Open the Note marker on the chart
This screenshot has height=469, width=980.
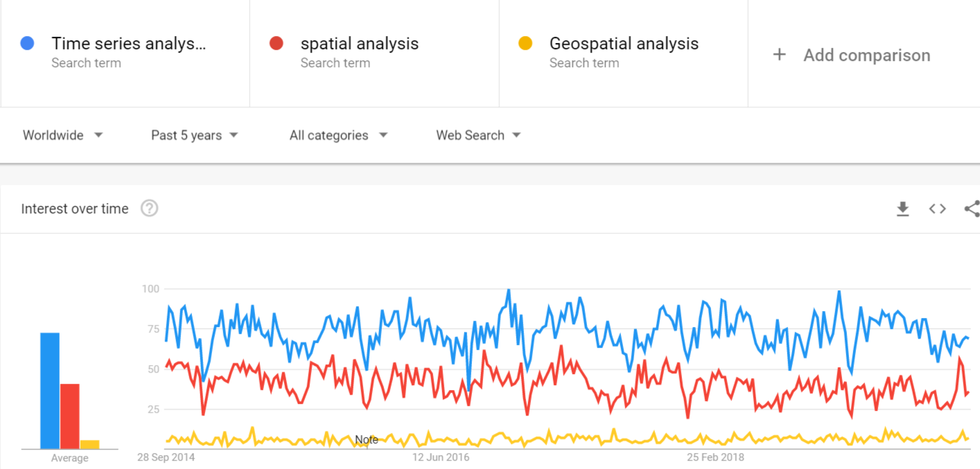[x=367, y=439]
